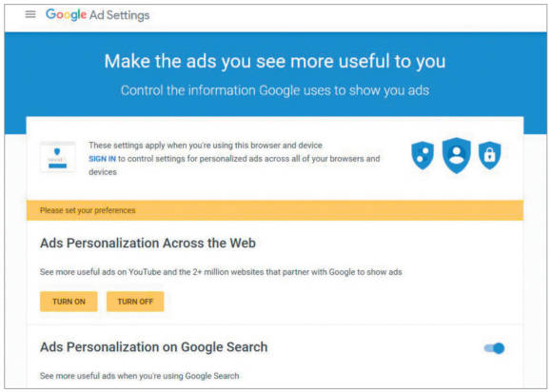Click TURN ON for web ads personalization
The width and height of the screenshot is (552, 392).
69,302
